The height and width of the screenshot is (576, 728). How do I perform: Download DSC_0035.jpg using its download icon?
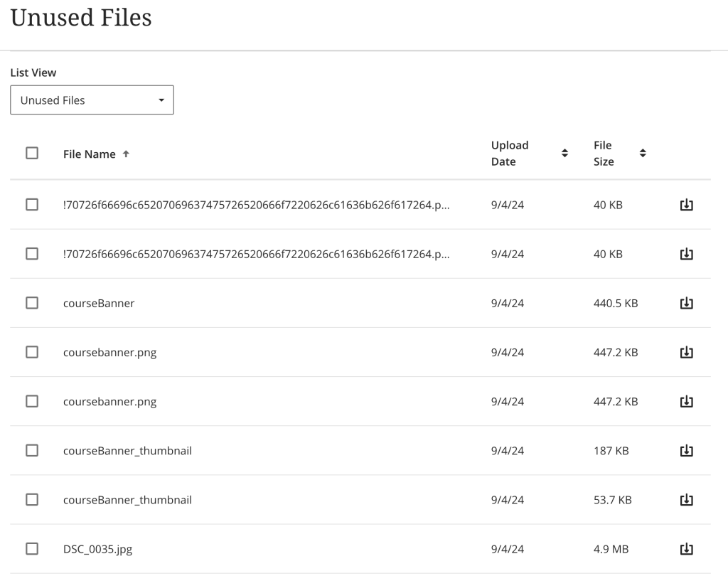click(686, 549)
